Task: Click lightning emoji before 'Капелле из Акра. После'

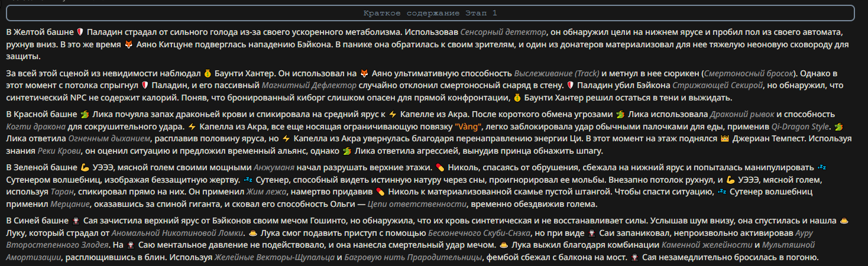Action: coord(393,114)
